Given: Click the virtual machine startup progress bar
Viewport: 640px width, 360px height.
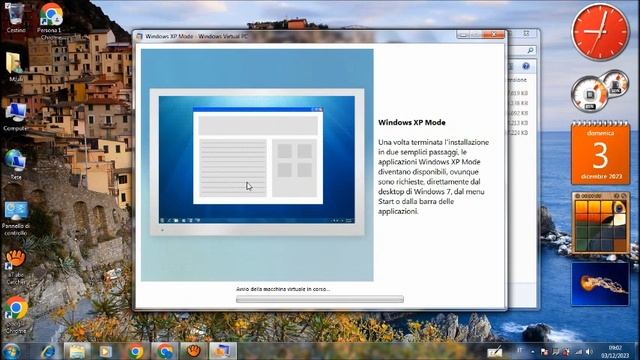Looking at the screenshot, I should click(x=320, y=299).
